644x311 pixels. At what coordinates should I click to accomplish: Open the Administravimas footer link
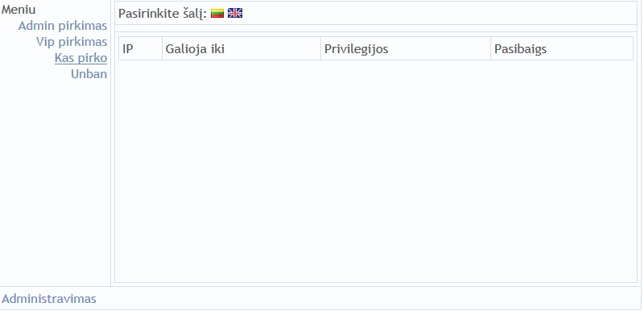[49, 299]
